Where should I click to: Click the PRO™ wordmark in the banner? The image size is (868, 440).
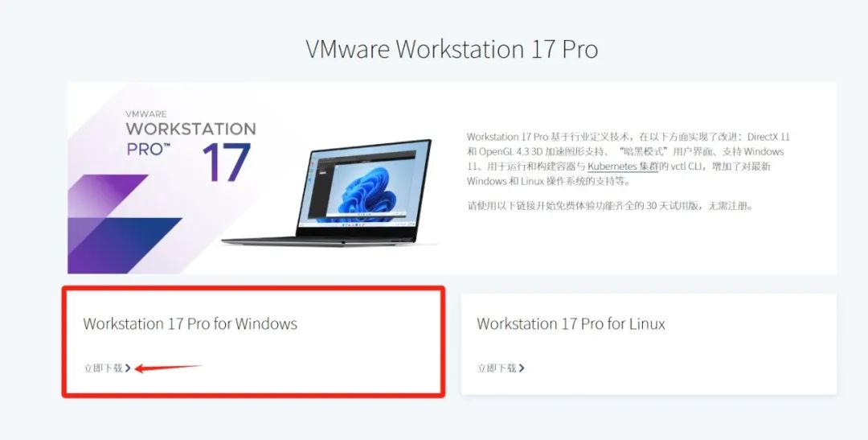click(148, 150)
